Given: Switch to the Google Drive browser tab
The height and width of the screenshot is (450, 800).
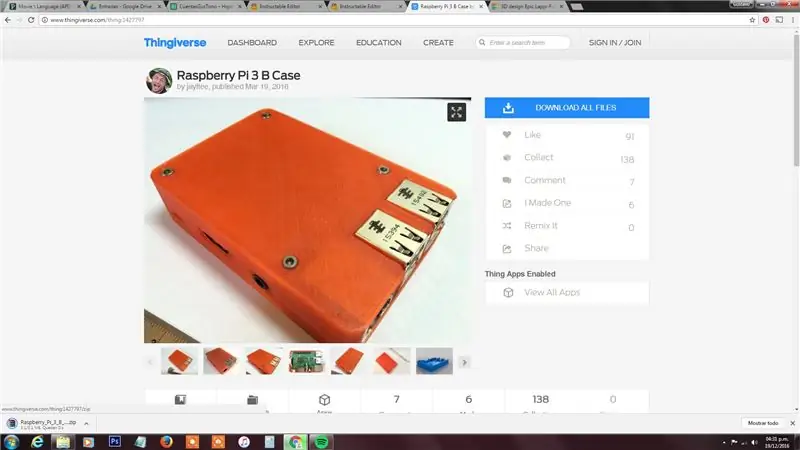Looking at the screenshot, I should pos(124,7).
